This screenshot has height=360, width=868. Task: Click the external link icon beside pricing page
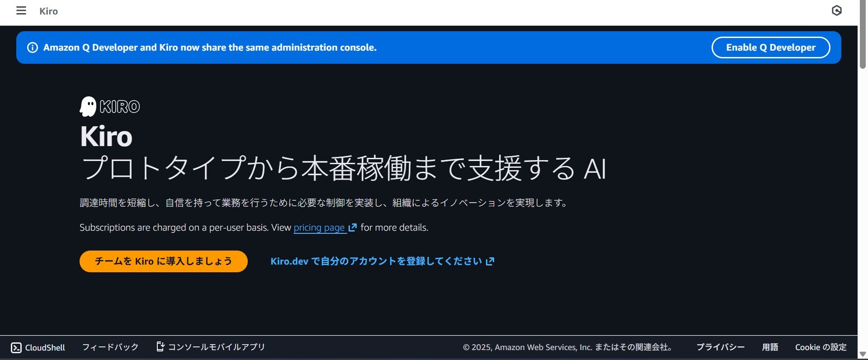point(353,227)
